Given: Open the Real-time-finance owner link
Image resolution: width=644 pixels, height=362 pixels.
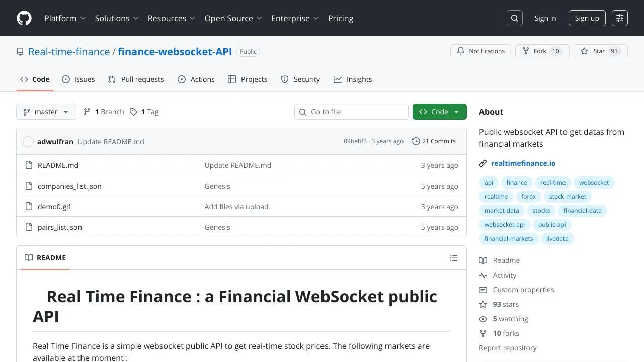Looking at the screenshot, I should click(69, 52).
